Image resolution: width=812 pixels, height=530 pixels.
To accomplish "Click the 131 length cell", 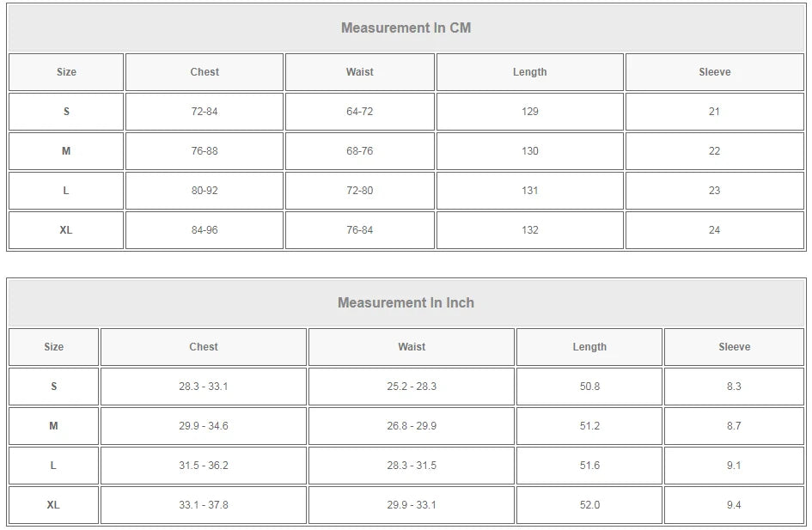I will point(530,191).
